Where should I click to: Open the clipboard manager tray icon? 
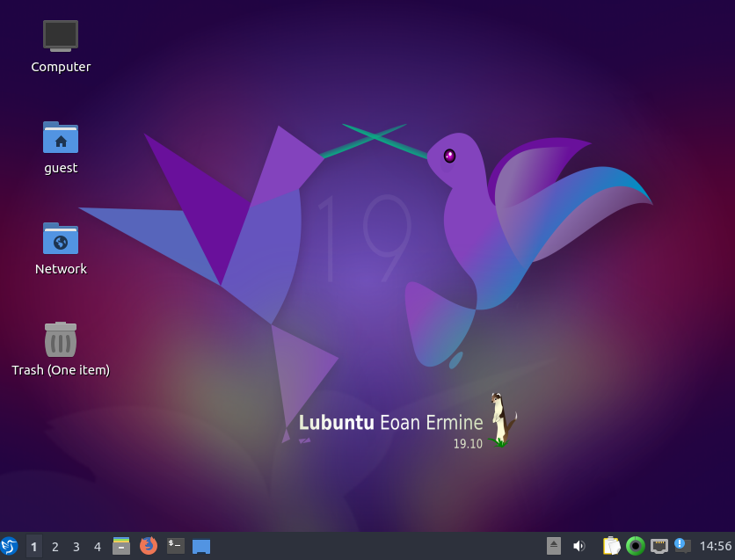tap(612, 546)
